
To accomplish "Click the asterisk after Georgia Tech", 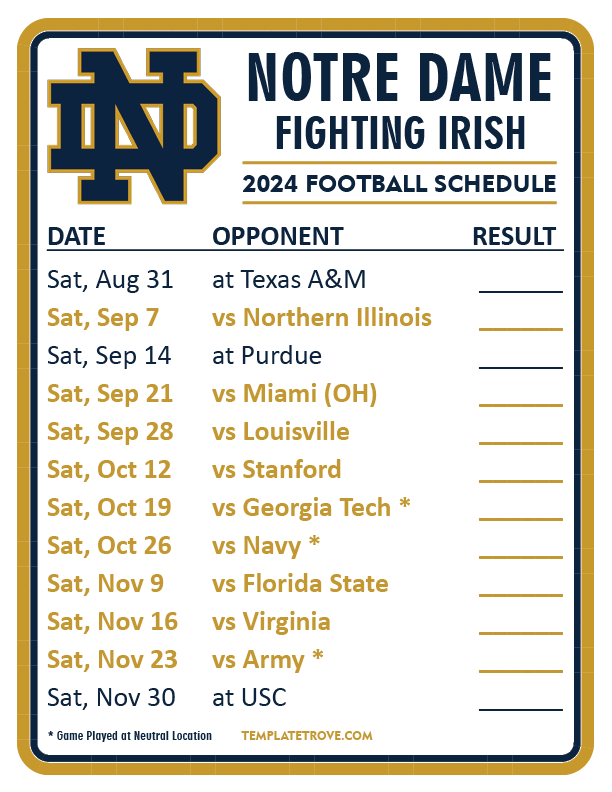I will pyautogui.click(x=404, y=506).
